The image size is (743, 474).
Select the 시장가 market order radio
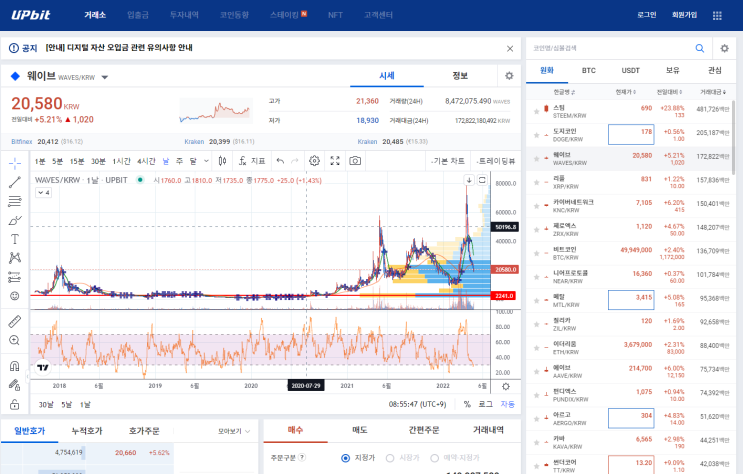click(390, 458)
